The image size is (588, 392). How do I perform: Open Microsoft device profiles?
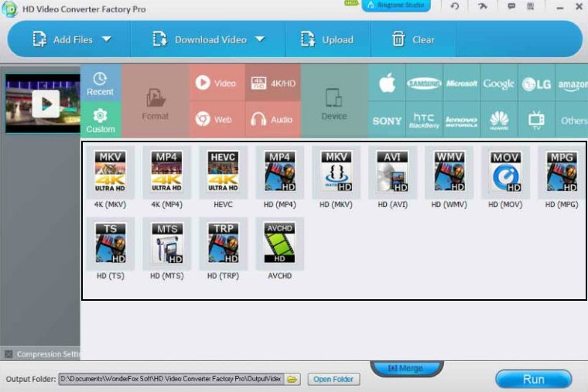click(462, 83)
